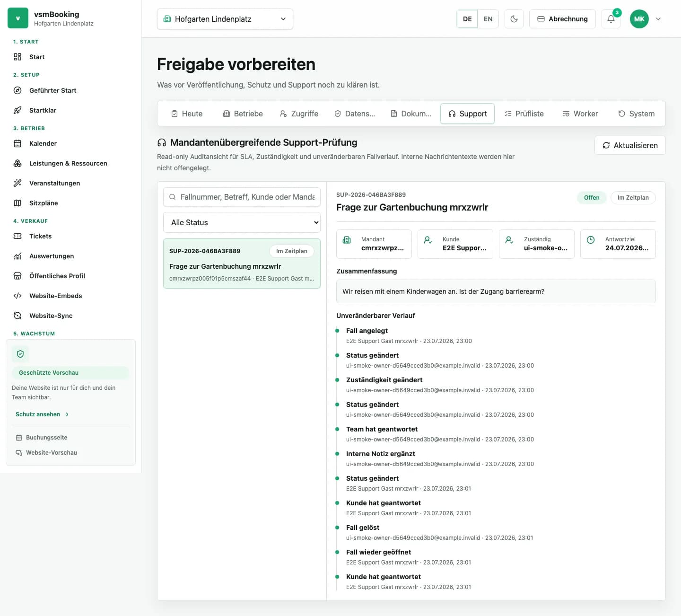Open Öffentliches Profil in sidebar

(x=70, y=276)
